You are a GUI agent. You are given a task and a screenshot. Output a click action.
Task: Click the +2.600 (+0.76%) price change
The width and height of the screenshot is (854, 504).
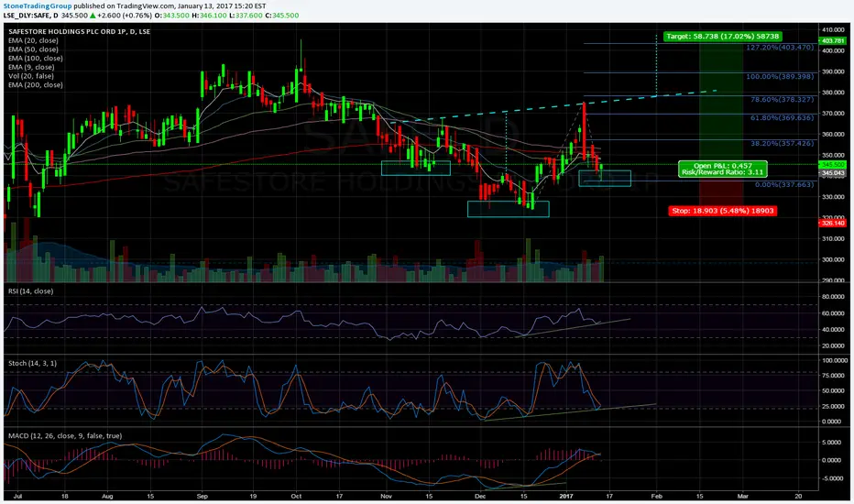(x=125, y=16)
